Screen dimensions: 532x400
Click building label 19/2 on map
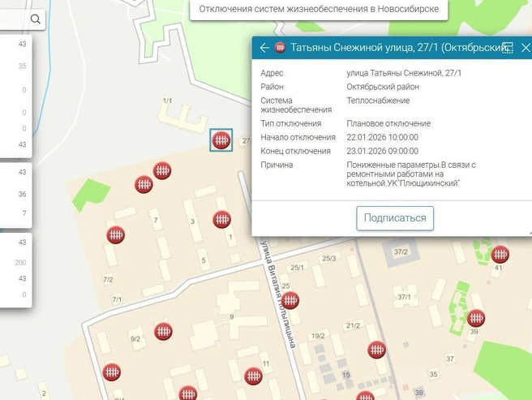(318, 336)
